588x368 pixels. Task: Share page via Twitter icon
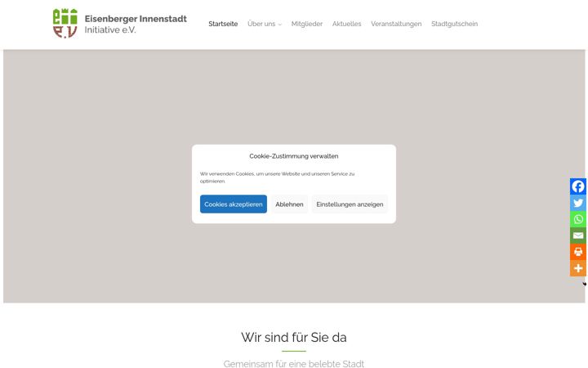[578, 203]
